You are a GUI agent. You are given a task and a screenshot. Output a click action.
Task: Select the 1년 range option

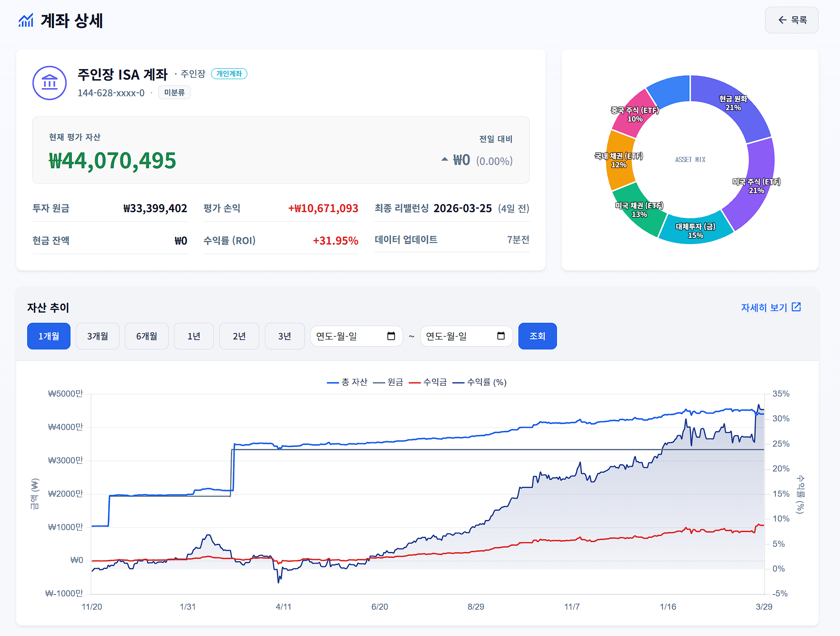click(194, 336)
